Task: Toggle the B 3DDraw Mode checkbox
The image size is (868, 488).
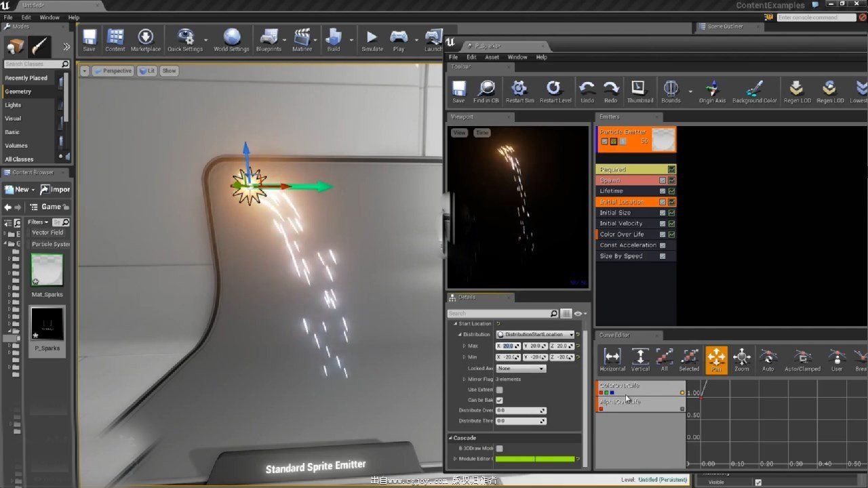Action: 499,448
